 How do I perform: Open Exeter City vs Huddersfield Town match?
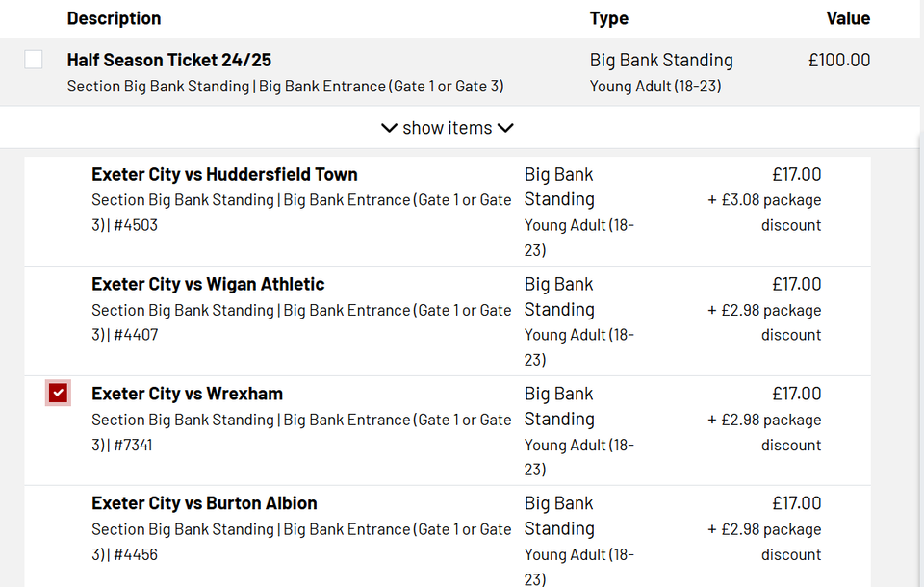click(x=224, y=174)
